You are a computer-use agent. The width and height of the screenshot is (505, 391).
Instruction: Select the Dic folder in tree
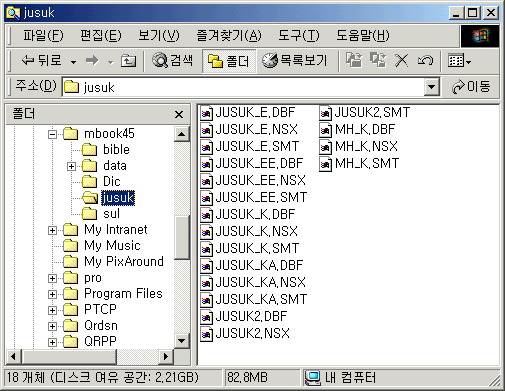point(101,182)
